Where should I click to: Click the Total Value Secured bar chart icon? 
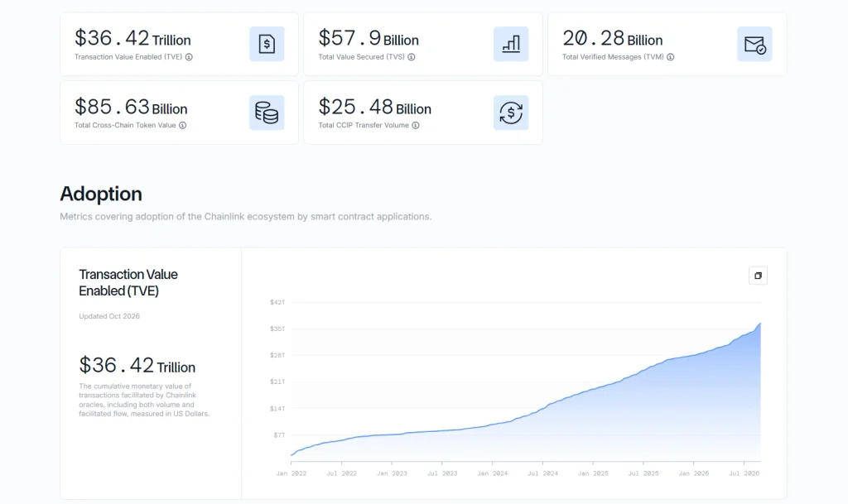coord(510,44)
